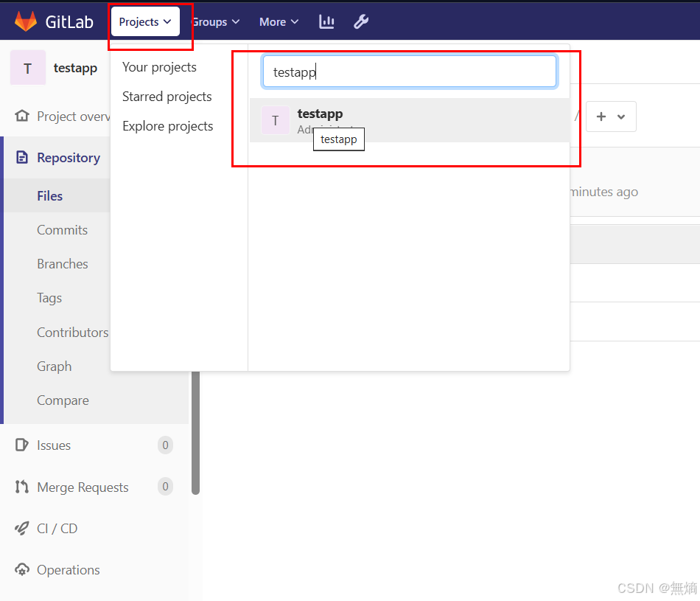Click the Project overview home icon
The width and height of the screenshot is (700, 601).
click(22, 116)
